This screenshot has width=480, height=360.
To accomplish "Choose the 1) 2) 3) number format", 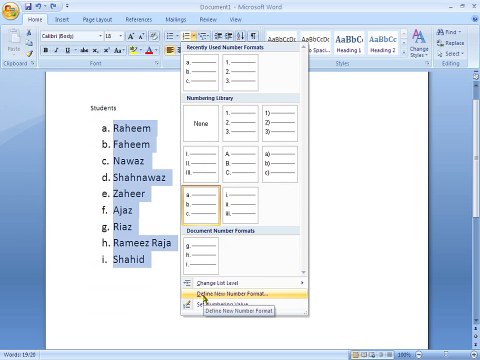I will pyautogui.click(x=280, y=123).
